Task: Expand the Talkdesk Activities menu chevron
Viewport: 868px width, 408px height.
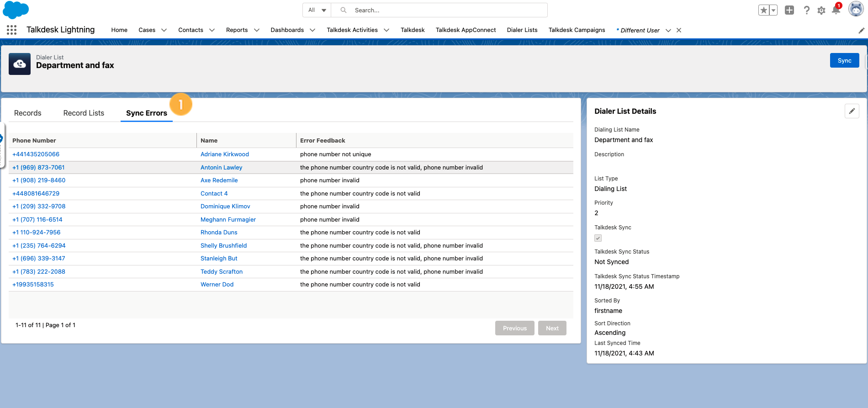Action: [x=386, y=30]
